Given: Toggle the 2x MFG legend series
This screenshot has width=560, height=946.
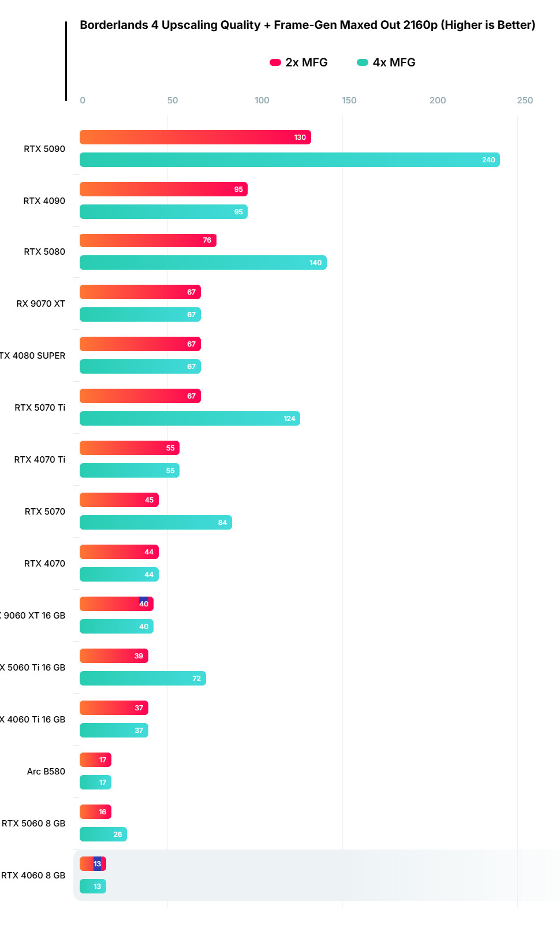Looking at the screenshot, I should point(306,62).
